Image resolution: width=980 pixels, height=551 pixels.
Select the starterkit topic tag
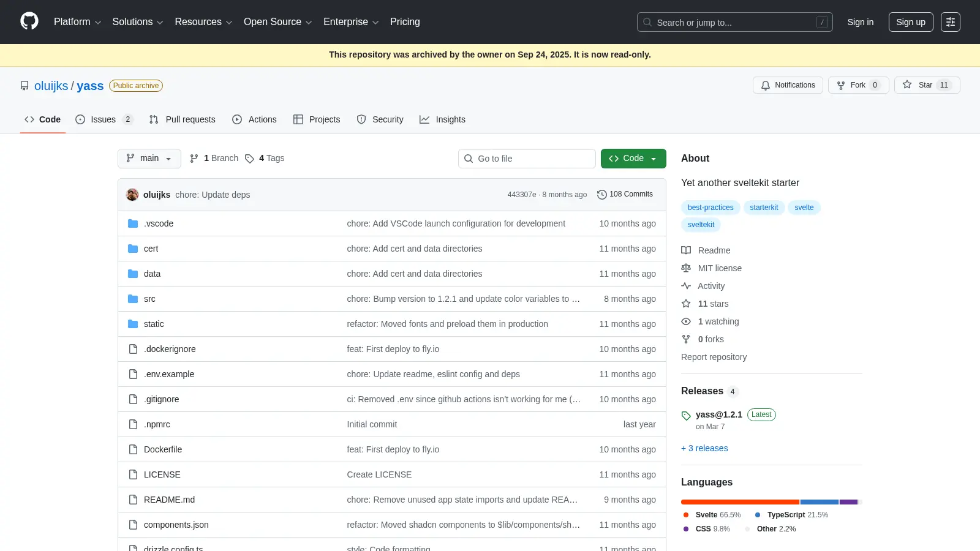pyautogui.click(x=764, y=208)
